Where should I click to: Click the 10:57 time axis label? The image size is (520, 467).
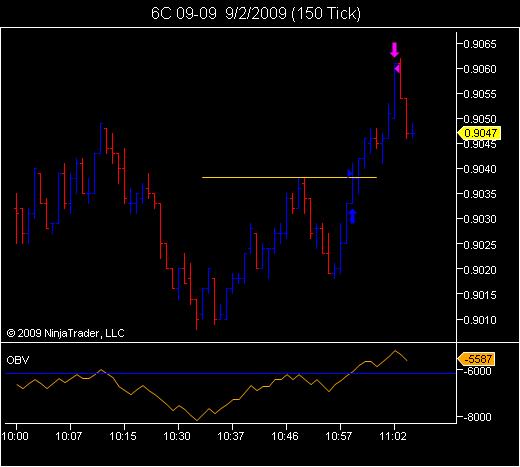coord(339,436)
